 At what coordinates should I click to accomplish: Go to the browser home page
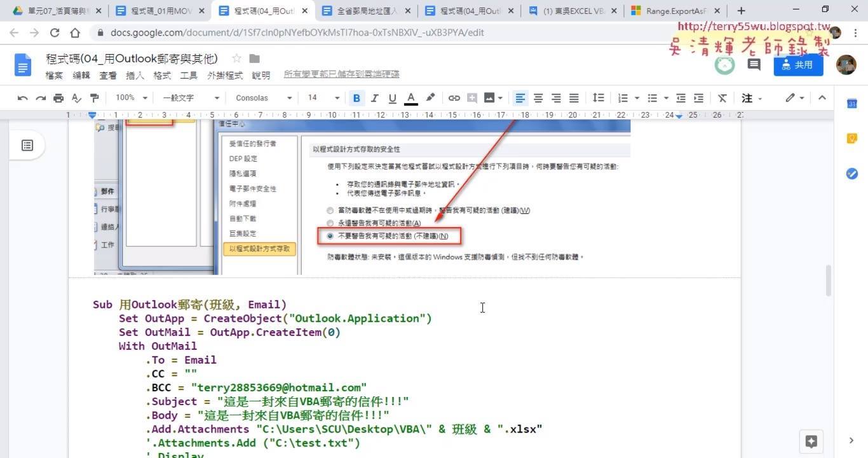[75, 32]
